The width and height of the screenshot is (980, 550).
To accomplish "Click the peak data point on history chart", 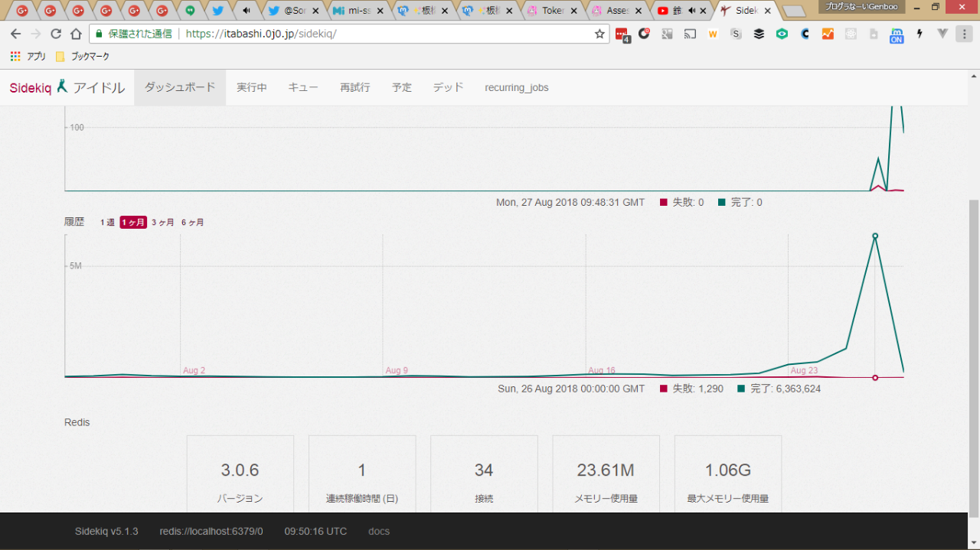I will point(875,236).
